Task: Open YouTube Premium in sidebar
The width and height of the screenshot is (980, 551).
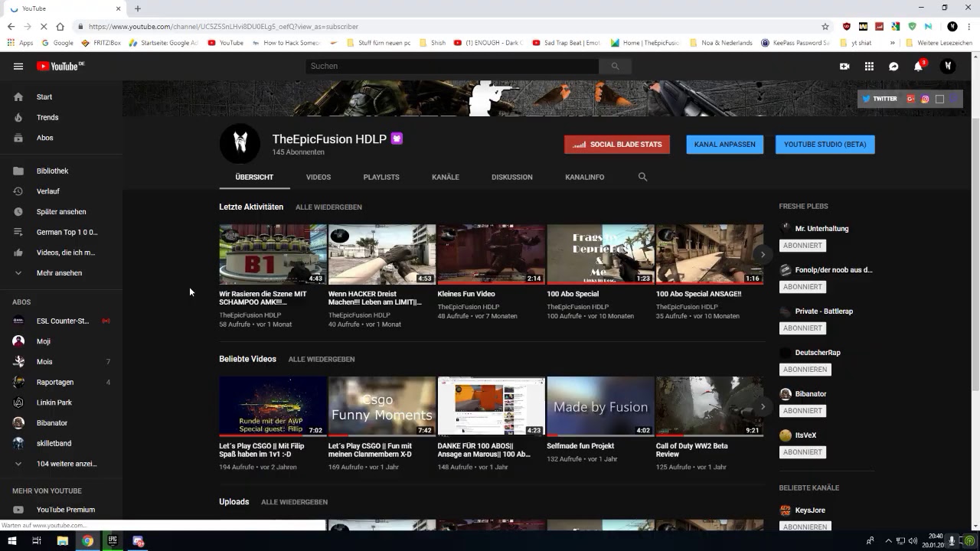Action: (61, 510)
